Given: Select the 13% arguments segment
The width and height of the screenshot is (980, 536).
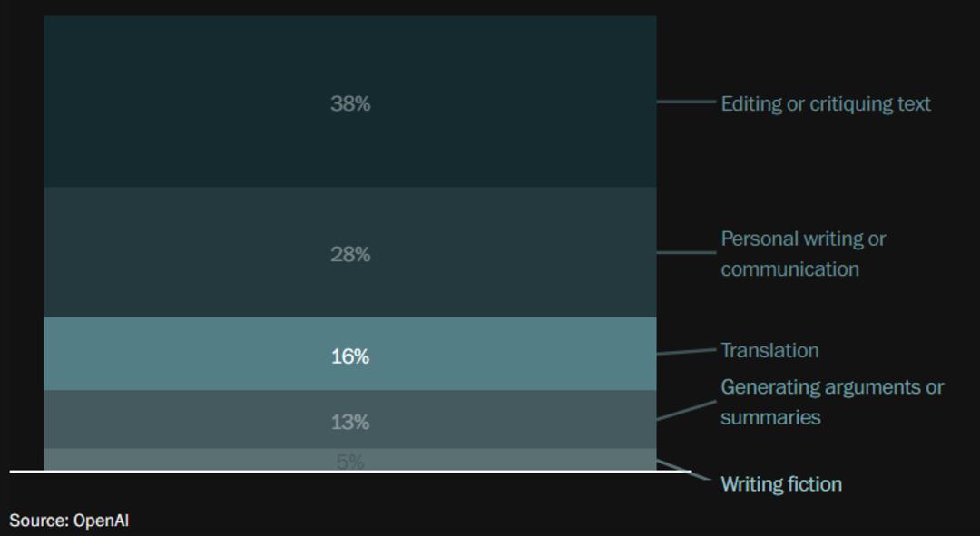Looking at the screenshot, I should 350,419.
